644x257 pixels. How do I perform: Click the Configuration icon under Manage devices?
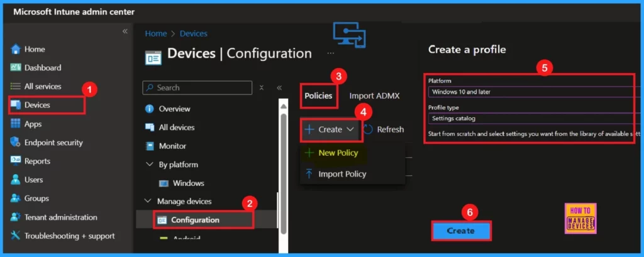coord(162,220)
